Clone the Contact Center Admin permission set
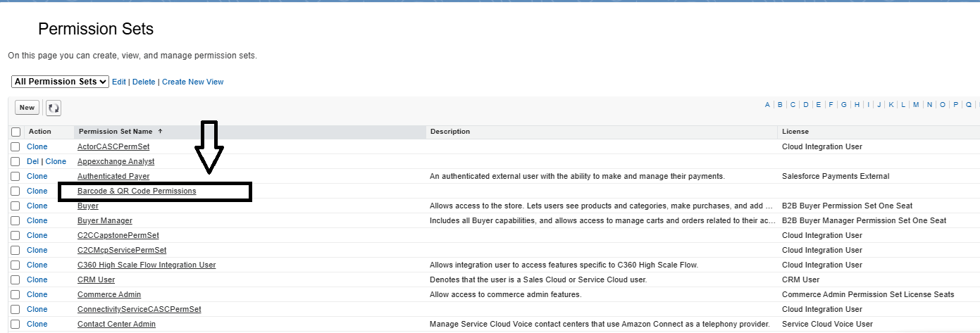The image size is (980, 333). click(37, 324)
